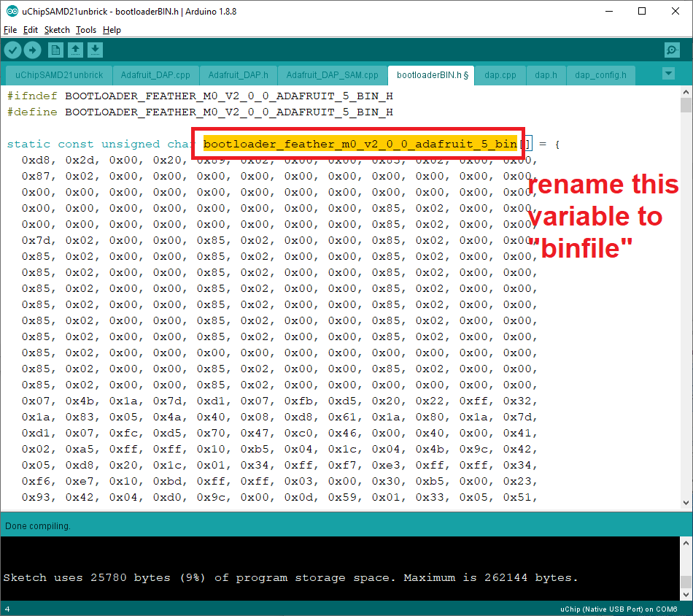Screen dimensions: 693x616
Task: Click the 'Done compiling.' status message
Action: coord(37,525)
